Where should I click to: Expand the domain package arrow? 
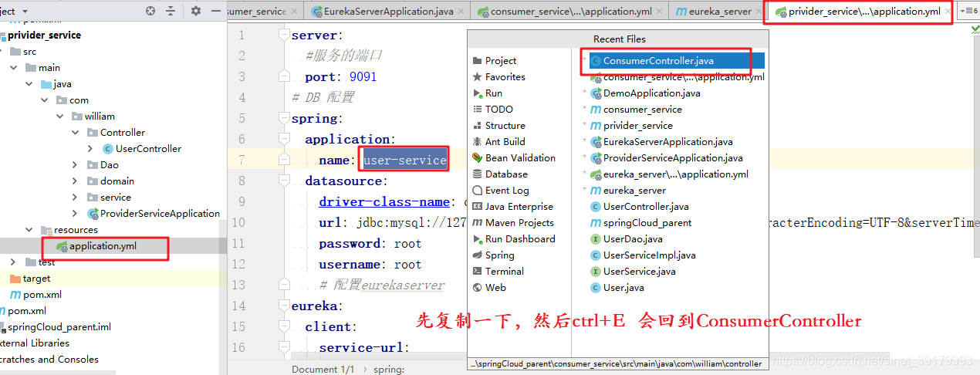point(75,181)
